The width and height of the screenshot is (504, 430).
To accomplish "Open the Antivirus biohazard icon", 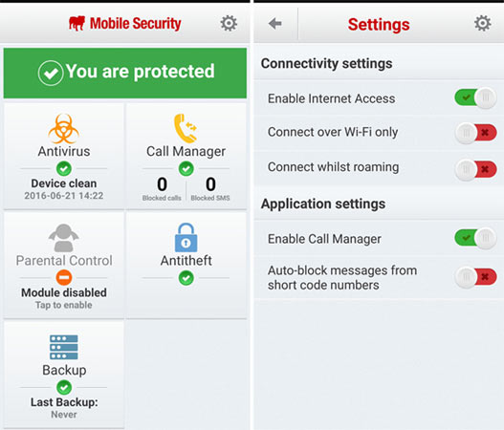I will (x=64, y=129).
